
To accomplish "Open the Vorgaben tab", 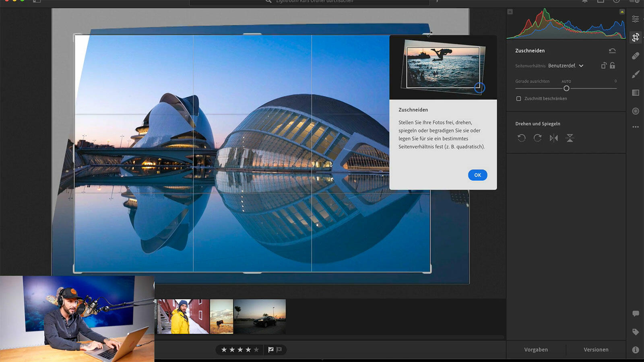I will tap(536, 350).
